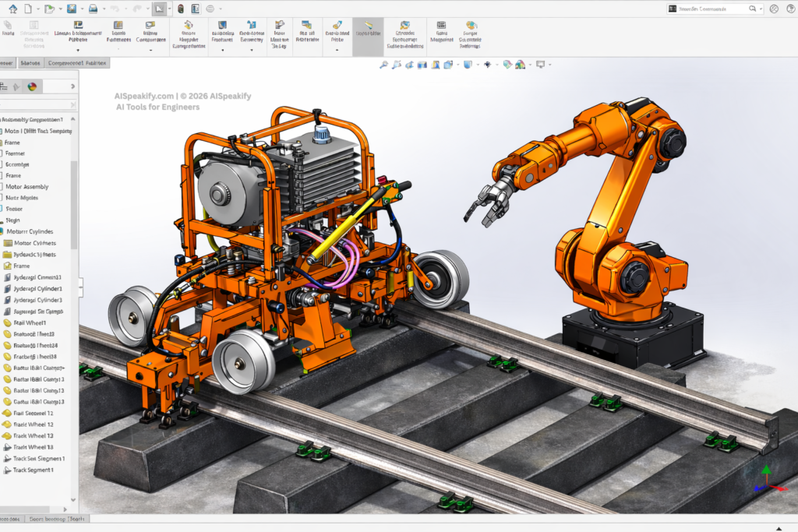This screenshot has width=798, height=532.
Task: Expand the Linear Component Pattern dropdown arrow
Action: pyautogui.click(x=78, y=50)
